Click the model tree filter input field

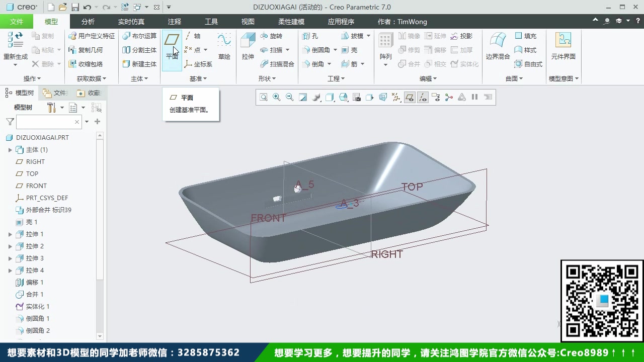[x=48, y=122]
